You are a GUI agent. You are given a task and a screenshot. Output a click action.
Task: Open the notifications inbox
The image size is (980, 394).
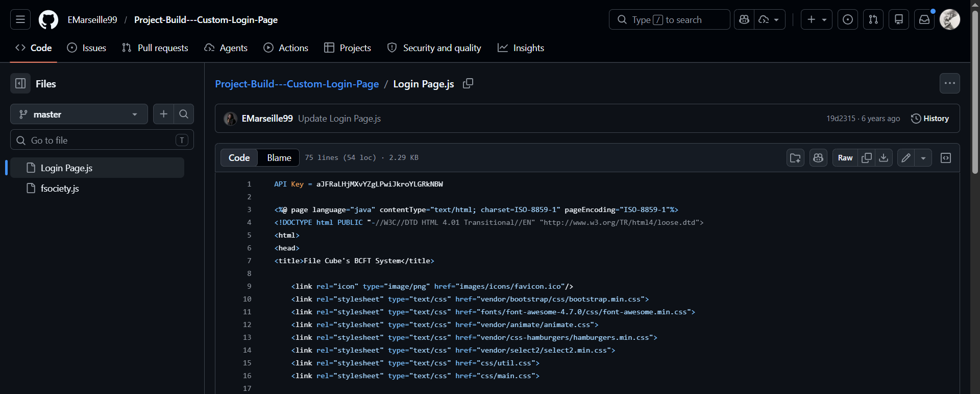[924, 19]
